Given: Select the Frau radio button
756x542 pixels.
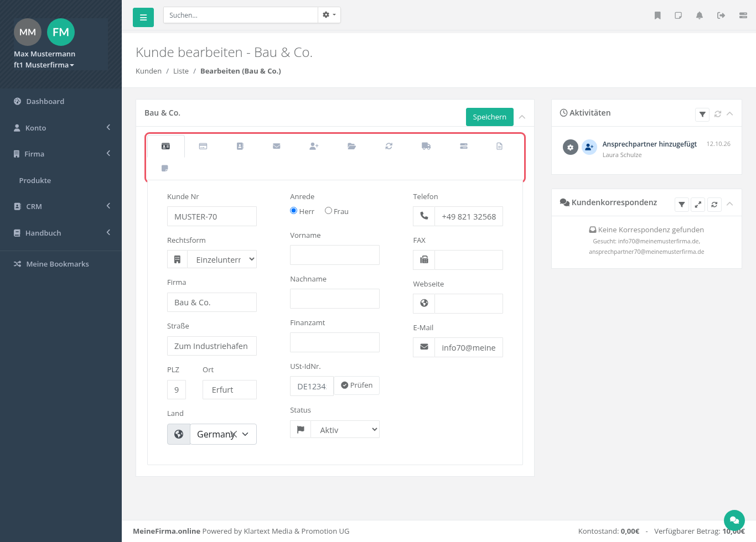Looking at the screenshot, I should 329,211.
